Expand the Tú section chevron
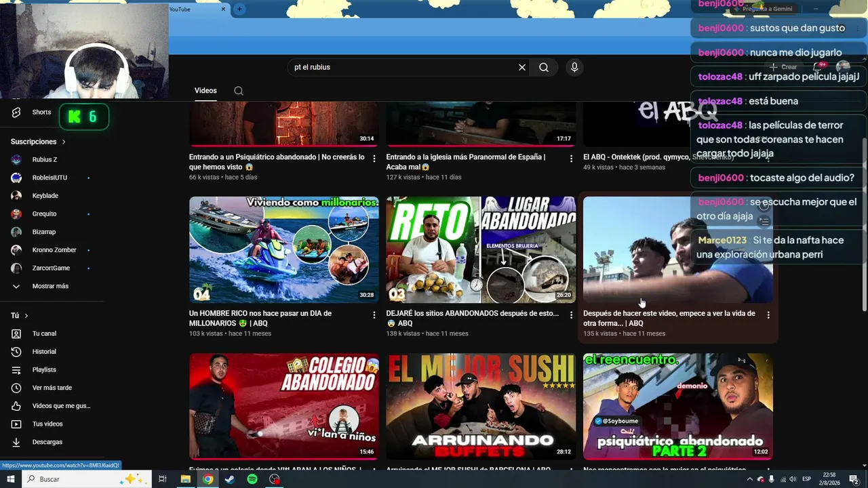868x488 pixels. pyautogui.click(x=26, y=316)
